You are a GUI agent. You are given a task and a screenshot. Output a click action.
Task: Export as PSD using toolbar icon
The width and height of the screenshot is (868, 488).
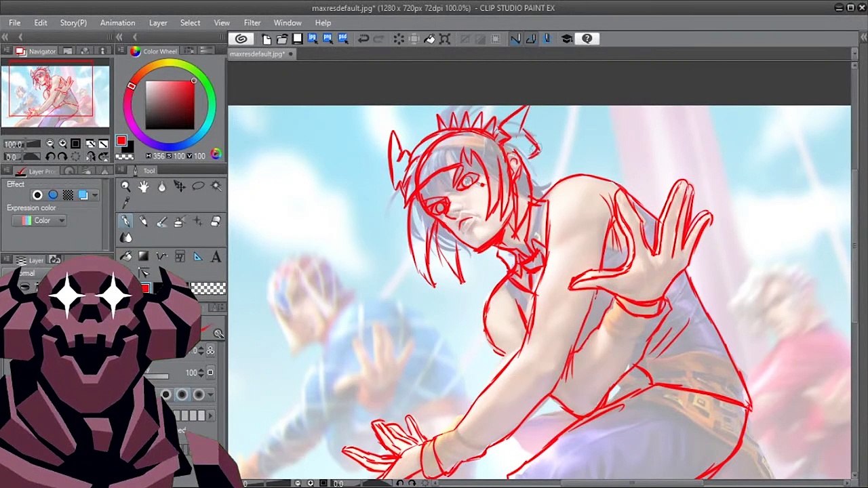point(343,39)
